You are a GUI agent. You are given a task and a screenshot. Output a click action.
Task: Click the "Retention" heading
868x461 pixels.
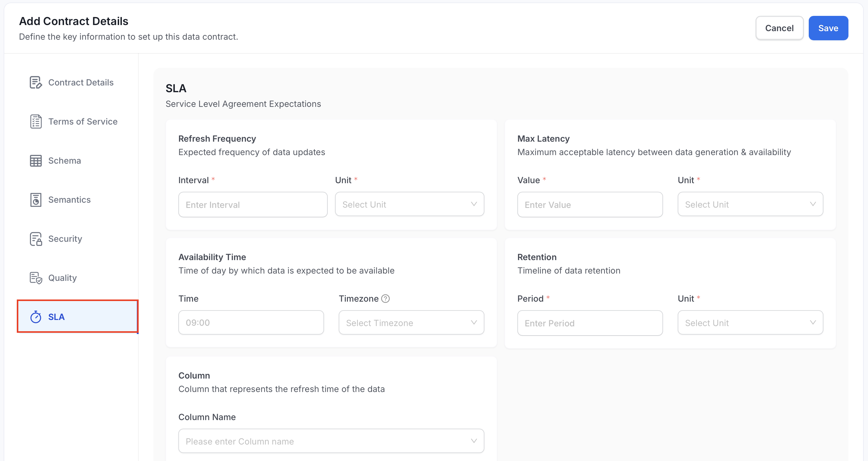(x=537, y=257)
